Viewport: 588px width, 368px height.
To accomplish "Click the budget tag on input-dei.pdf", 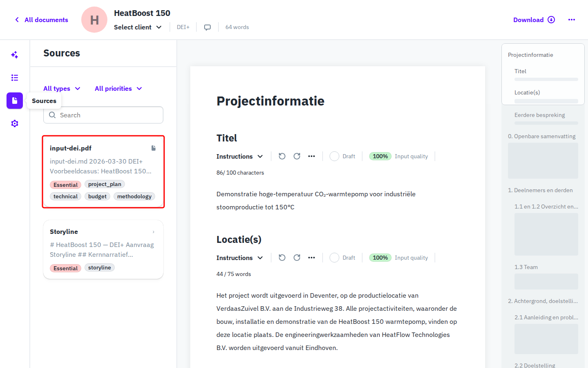I will [x=97, y=196].
